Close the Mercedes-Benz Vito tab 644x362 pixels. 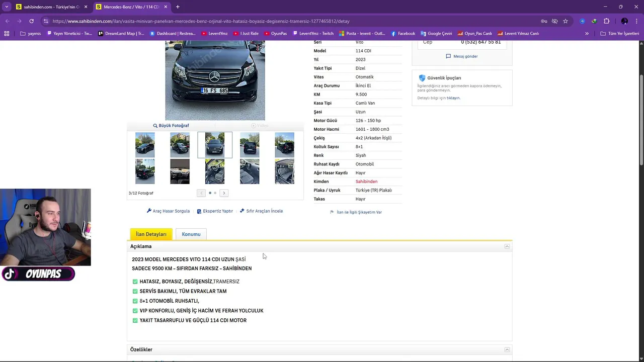(166, 7)
